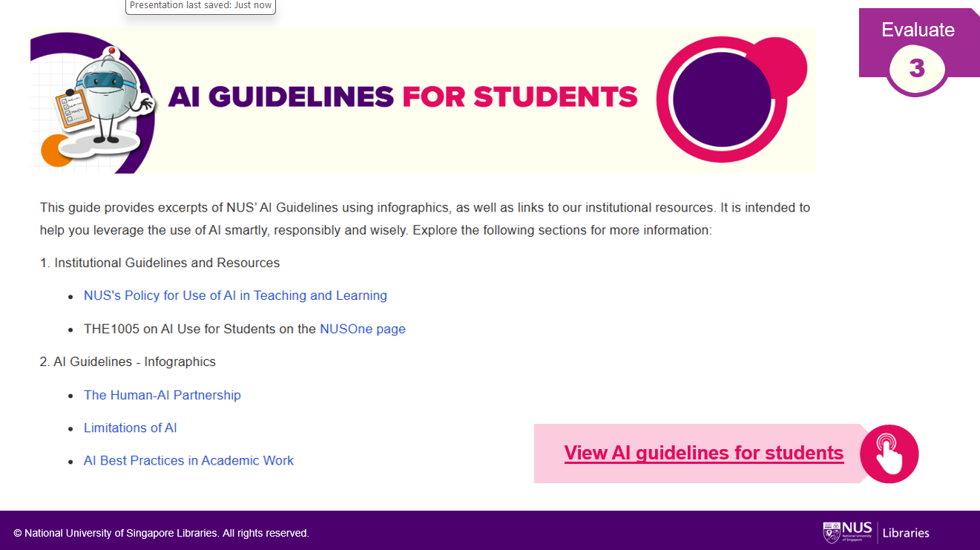Open the NUSOne page link
The image size is (980, 550).
pos(362,329)
